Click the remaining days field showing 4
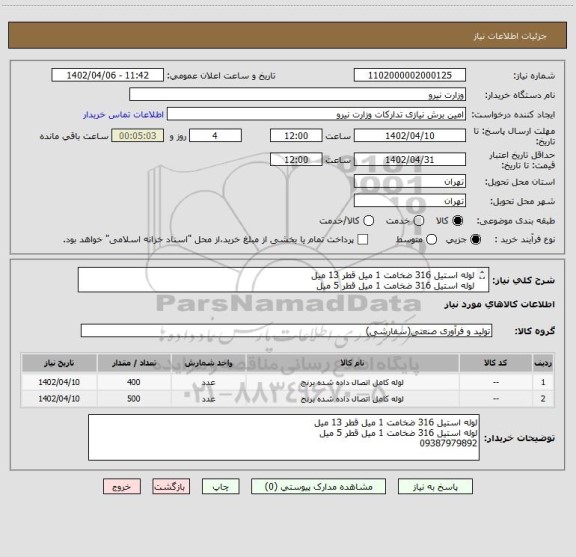Screen dimensions: 576x557 215,136
